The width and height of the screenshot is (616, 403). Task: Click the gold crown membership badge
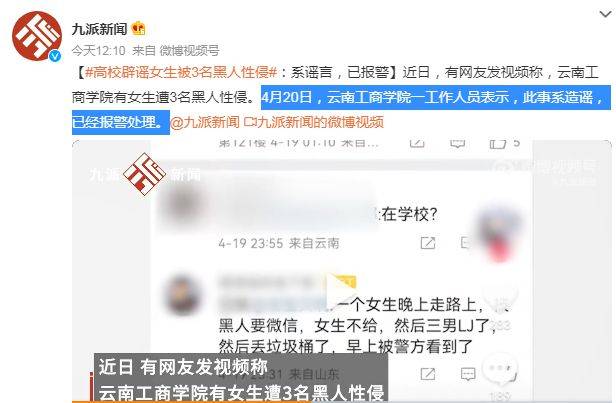(x=138, y=28)
